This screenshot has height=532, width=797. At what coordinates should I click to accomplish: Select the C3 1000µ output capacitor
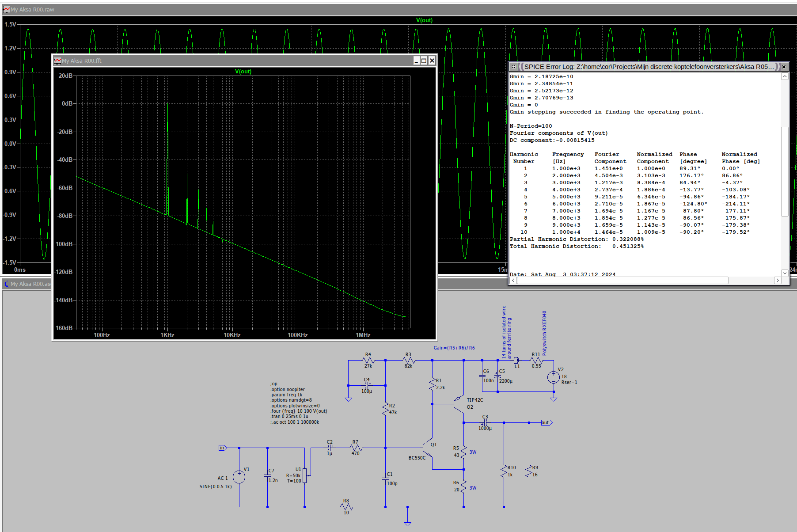(485, 423)
